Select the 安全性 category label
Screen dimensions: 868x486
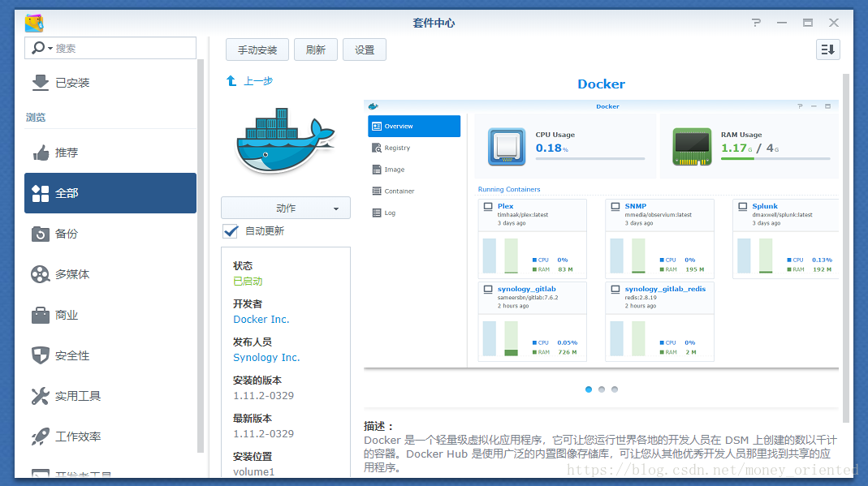[72, 355]
